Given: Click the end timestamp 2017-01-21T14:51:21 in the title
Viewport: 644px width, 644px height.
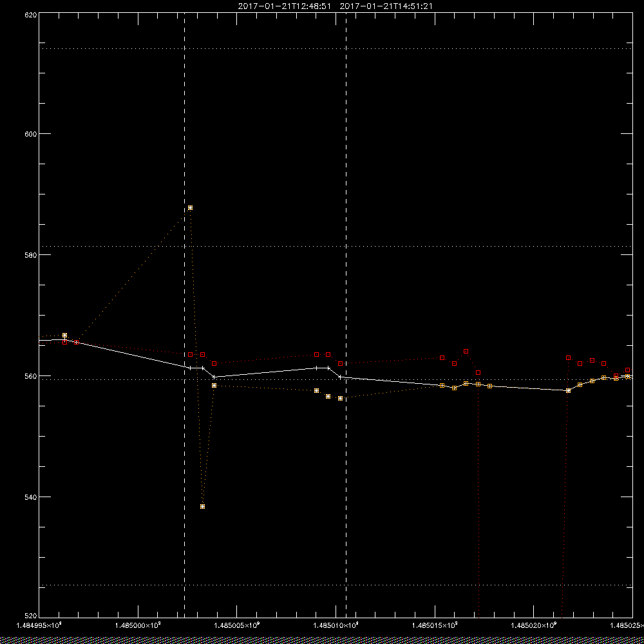Looking at the screenshot, I should [x=386, y=6].
